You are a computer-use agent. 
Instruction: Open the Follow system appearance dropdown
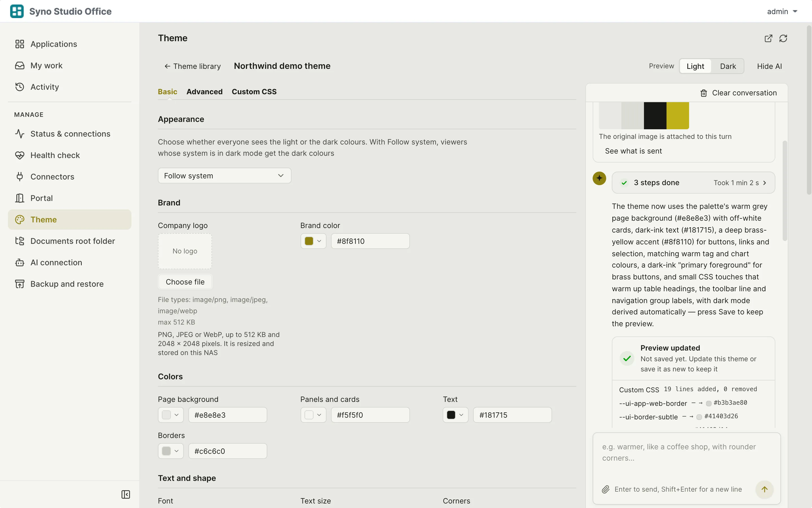224,176
